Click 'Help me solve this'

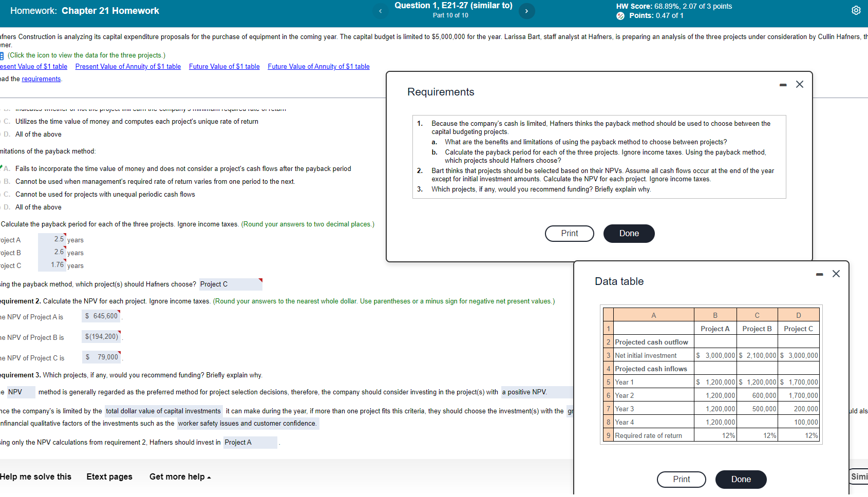[x=35, y=477]
